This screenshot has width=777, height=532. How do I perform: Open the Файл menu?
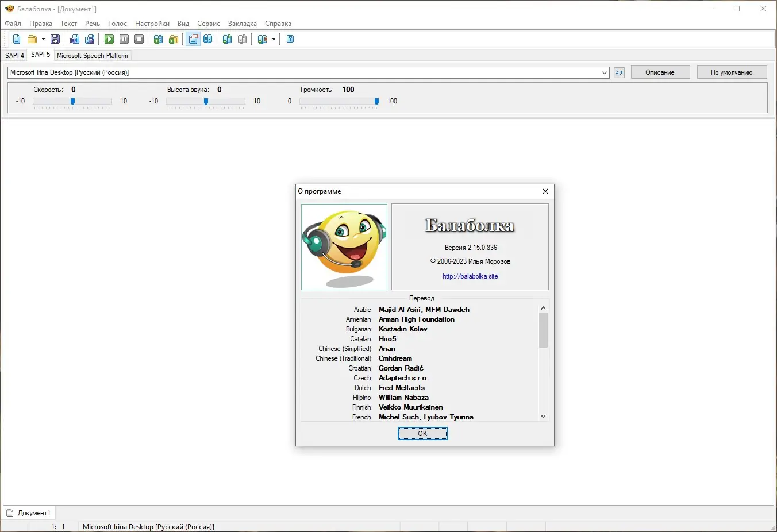click(x=13, y=24)
